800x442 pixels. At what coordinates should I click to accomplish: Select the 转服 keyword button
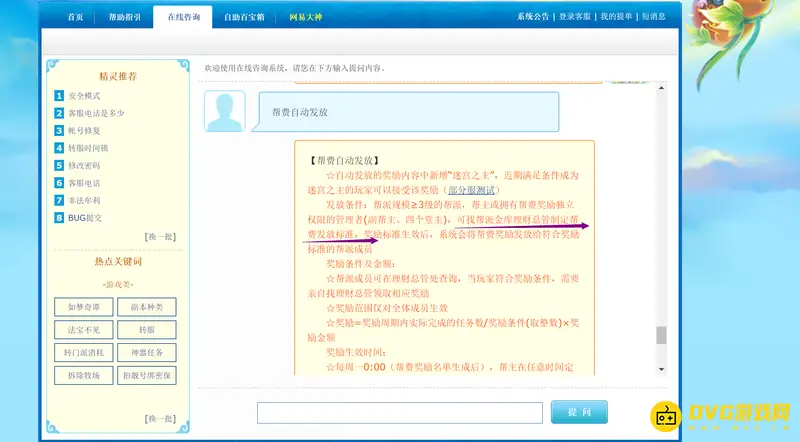147,330
